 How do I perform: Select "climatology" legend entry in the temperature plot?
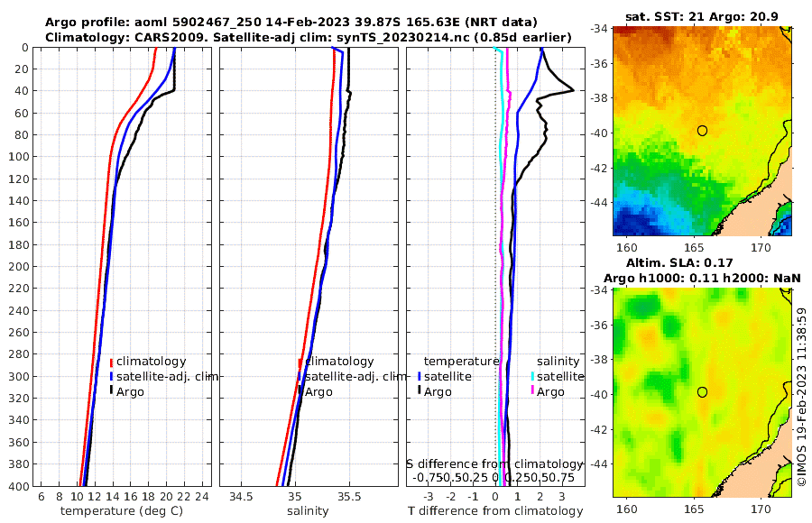point(152,362)
